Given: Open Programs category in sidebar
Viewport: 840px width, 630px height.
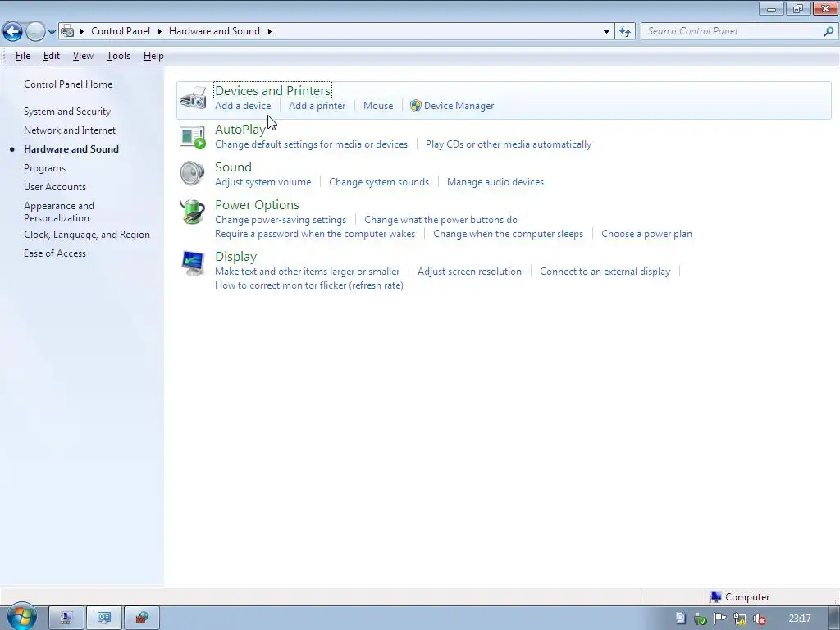Looking at the screenshot, I should point(44,168).
